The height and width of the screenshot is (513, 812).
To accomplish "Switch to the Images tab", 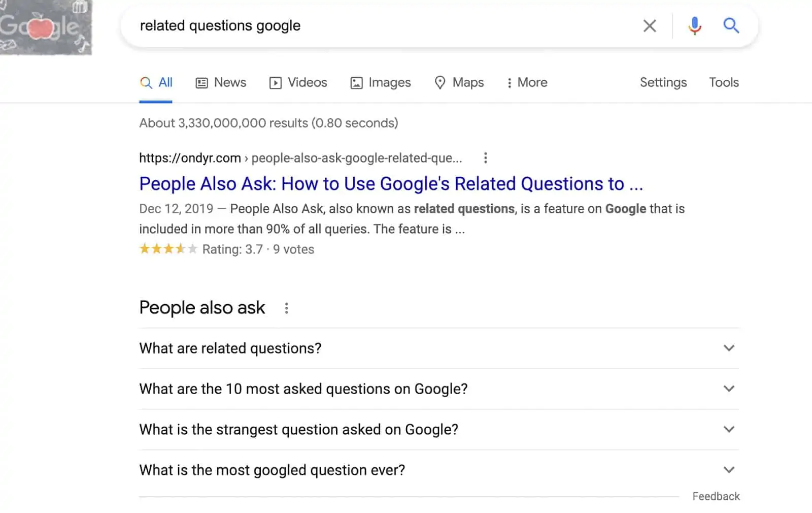I will [x=381, y=82].
